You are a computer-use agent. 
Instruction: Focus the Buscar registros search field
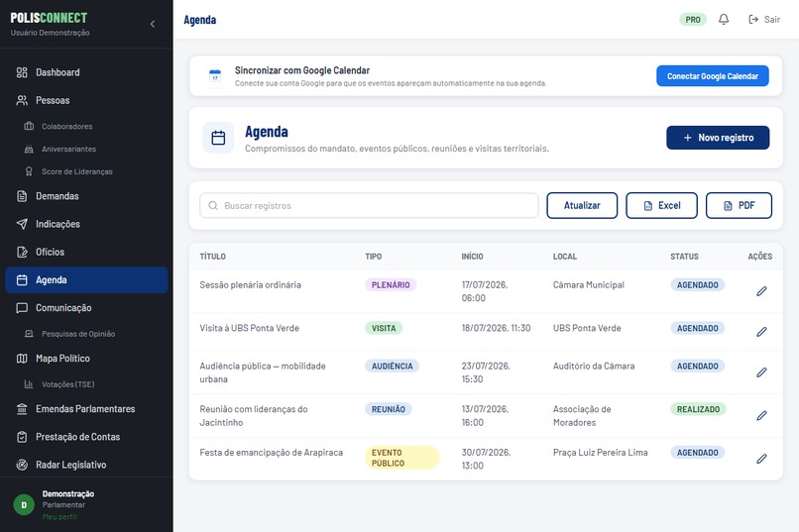(369, 206)
